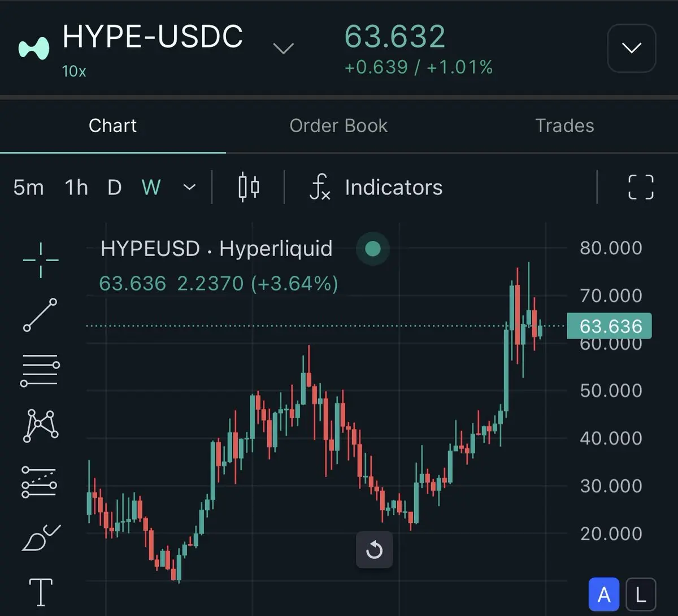Click the 80.000 price axis label

coord(611,248)
